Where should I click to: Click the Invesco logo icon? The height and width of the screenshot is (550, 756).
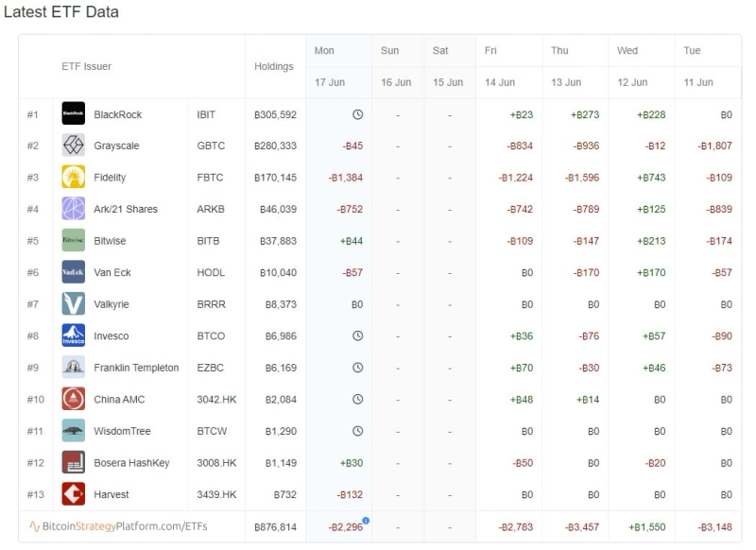[x=73, y=335]
